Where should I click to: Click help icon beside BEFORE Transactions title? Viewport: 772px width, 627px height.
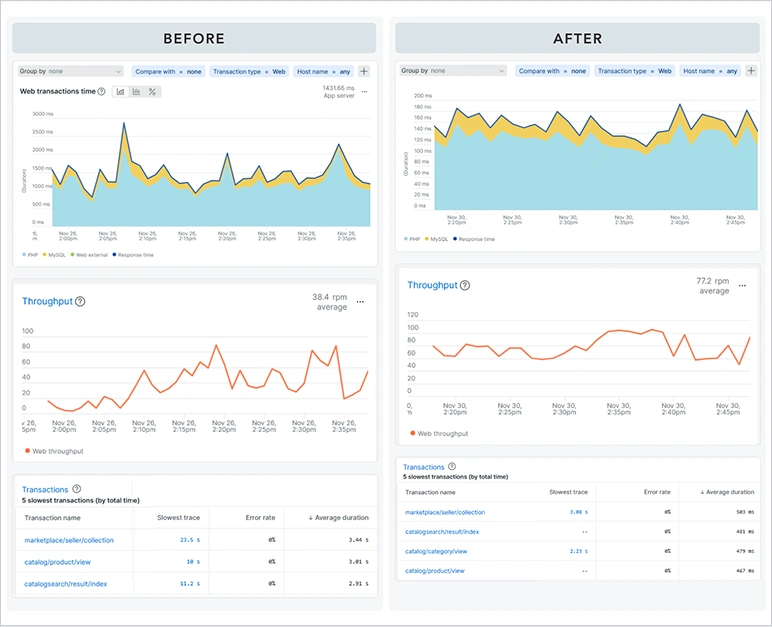point(77,489)
